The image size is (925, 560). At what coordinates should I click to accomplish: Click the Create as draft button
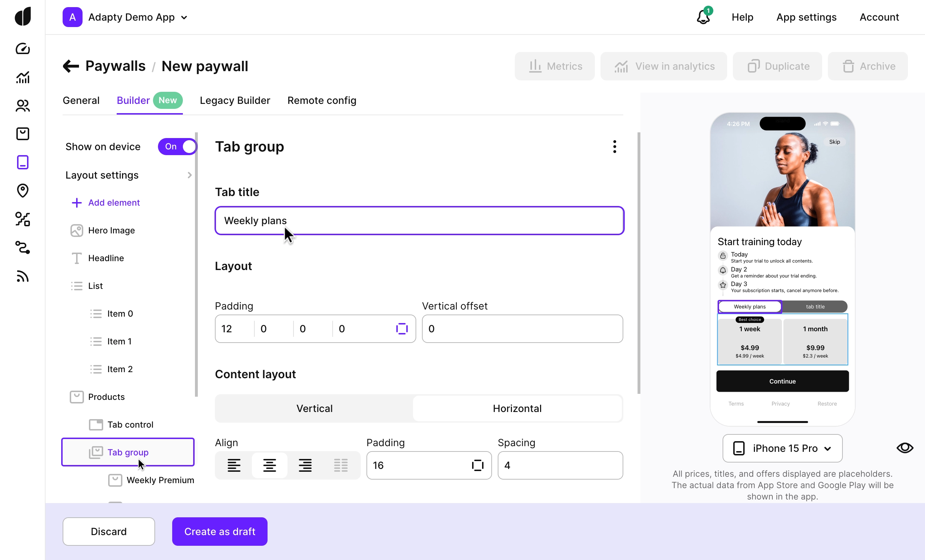tap(220, 532)
